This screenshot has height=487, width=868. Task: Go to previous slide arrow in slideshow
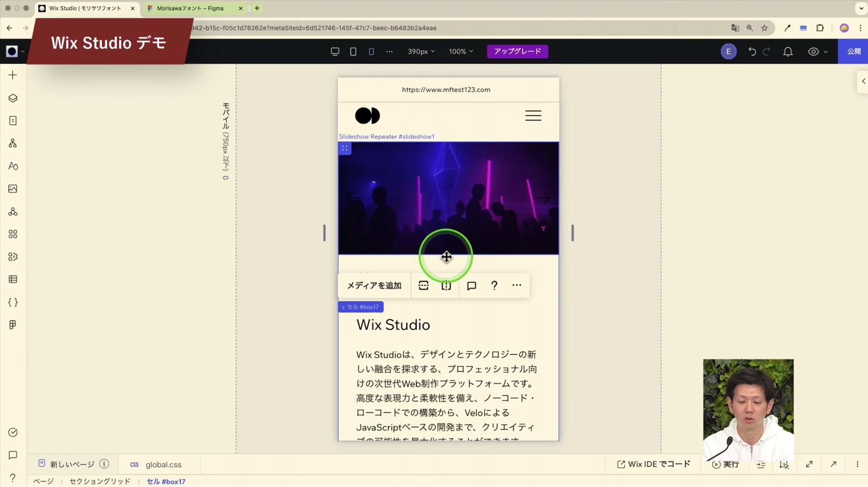point(354,198)
